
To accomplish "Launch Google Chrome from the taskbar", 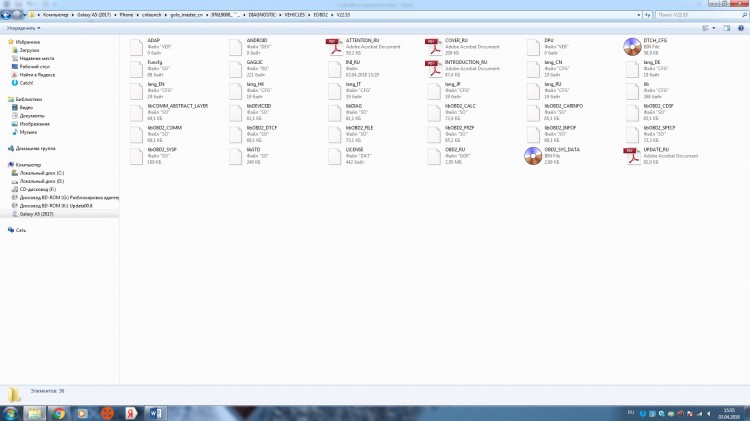I will 60,411.
